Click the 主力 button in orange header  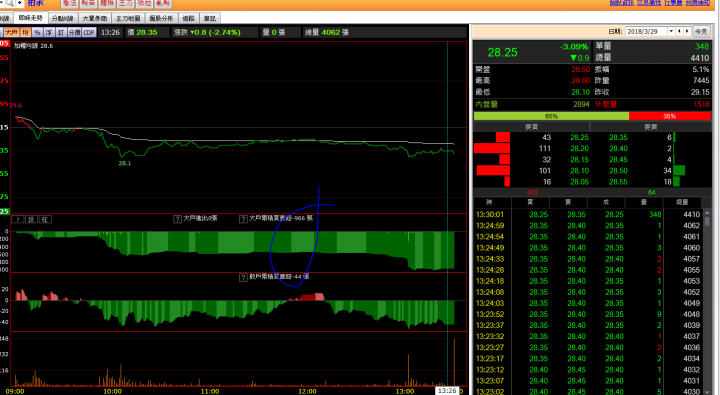(125, 3)
